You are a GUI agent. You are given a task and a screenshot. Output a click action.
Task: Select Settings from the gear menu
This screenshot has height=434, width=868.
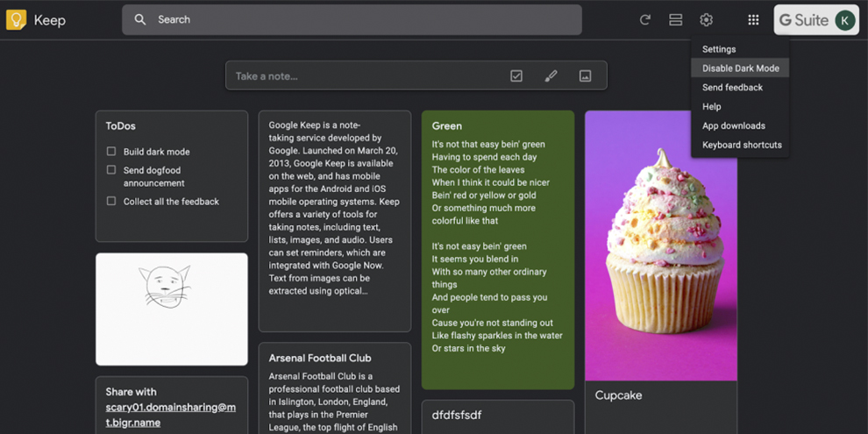tap(740, 49)
